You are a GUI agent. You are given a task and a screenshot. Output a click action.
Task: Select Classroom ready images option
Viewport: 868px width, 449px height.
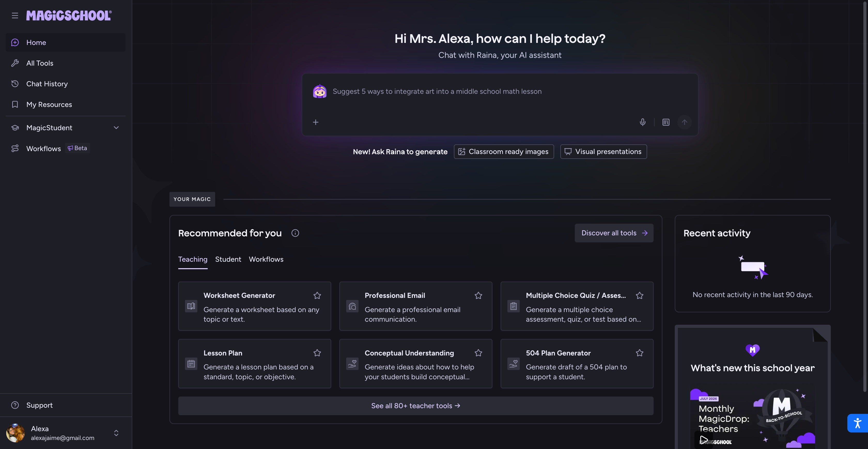[504, 152]
